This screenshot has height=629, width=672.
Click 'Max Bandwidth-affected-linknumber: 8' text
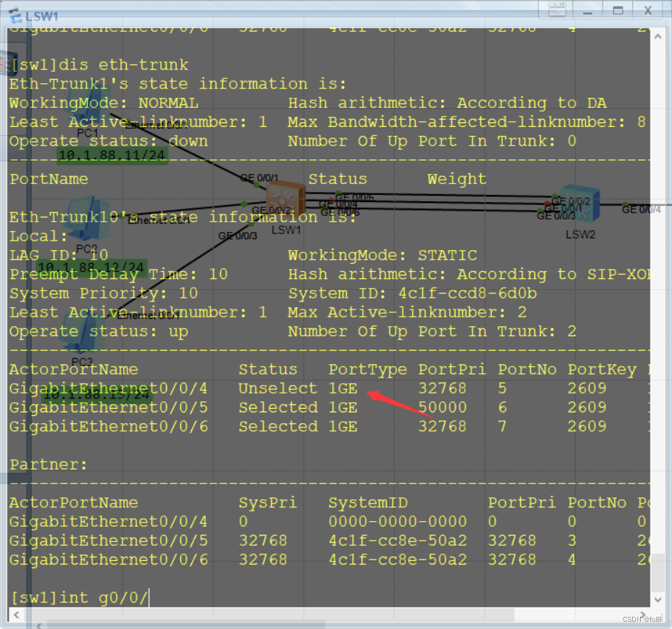[x=467, y=122]
